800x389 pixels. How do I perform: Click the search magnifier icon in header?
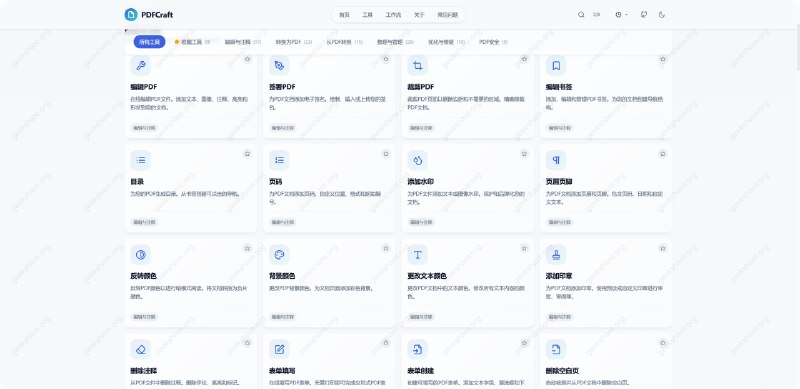[x=581, y=15]
